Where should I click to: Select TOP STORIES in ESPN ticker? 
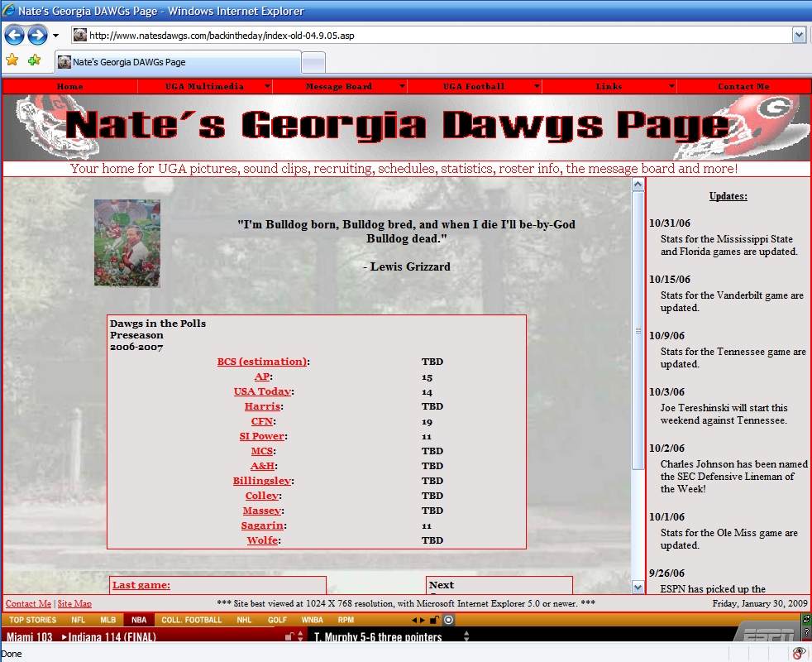tap(32, 620)
